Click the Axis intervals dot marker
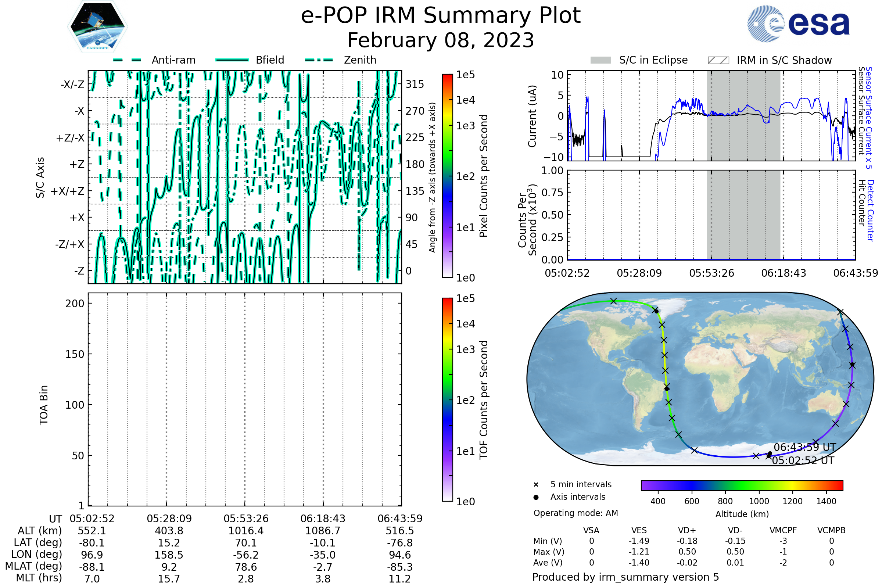 tap(536, 497)
